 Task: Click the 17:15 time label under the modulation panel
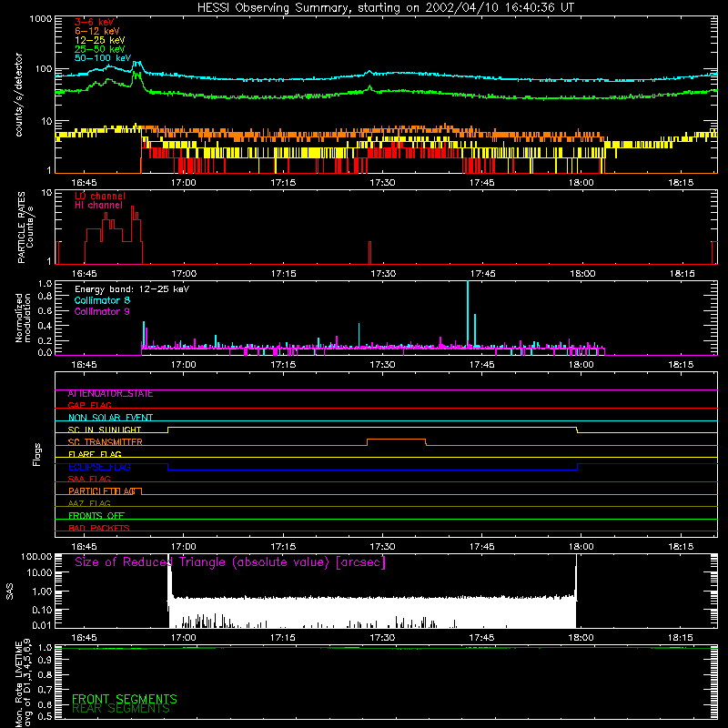[x=283, y=365]
